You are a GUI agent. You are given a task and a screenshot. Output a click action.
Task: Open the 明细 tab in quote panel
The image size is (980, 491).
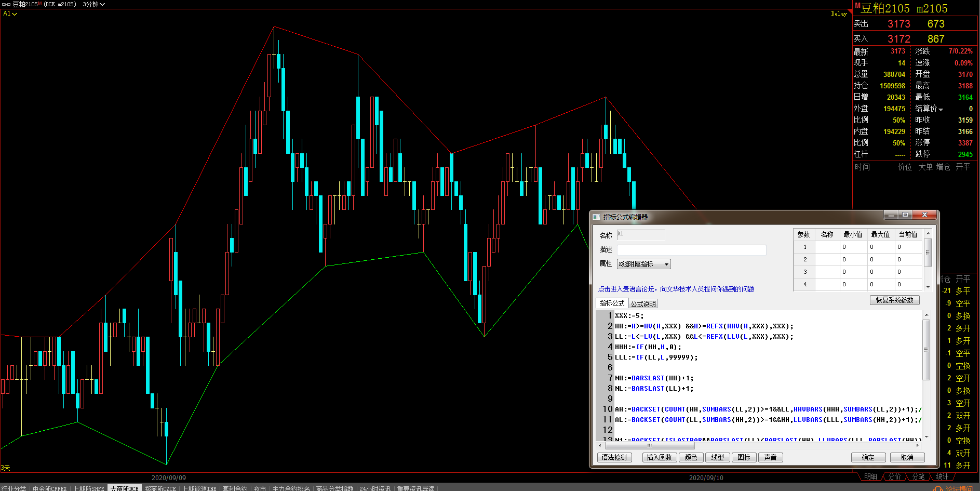point(870,476)
